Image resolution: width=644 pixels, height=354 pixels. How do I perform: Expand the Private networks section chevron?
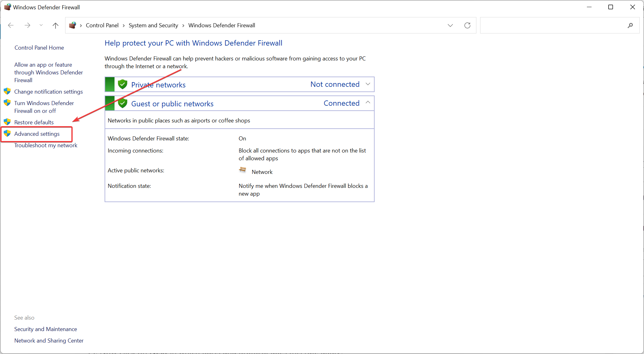tap(368, 84)
